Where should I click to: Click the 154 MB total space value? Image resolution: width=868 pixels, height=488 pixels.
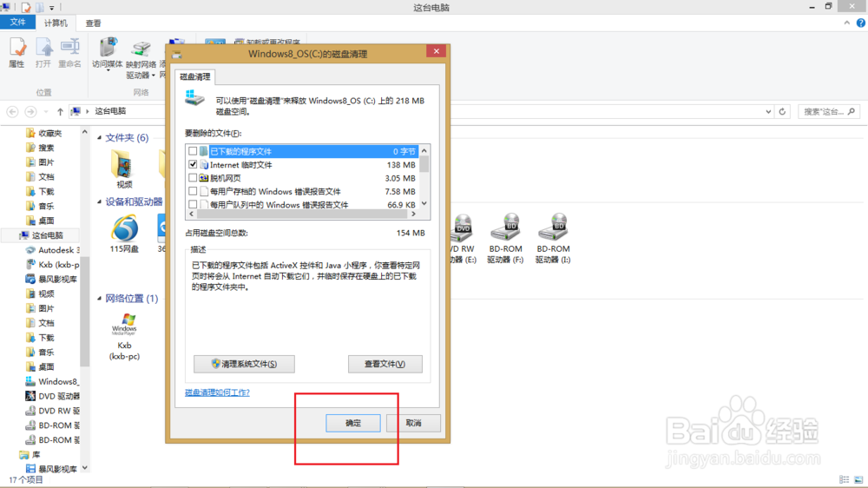click(x=411, y=234)
